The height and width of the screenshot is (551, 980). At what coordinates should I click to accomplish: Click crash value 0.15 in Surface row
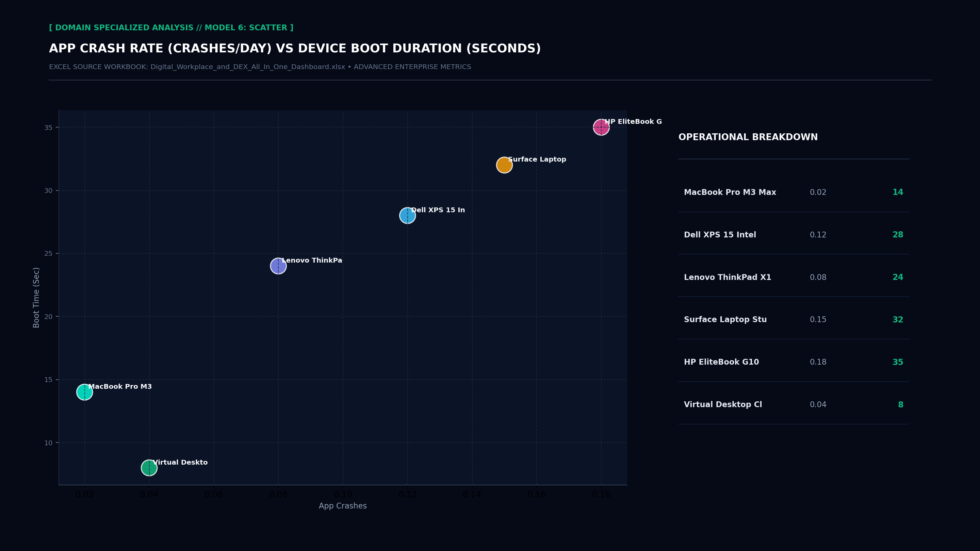click(818, 320)
